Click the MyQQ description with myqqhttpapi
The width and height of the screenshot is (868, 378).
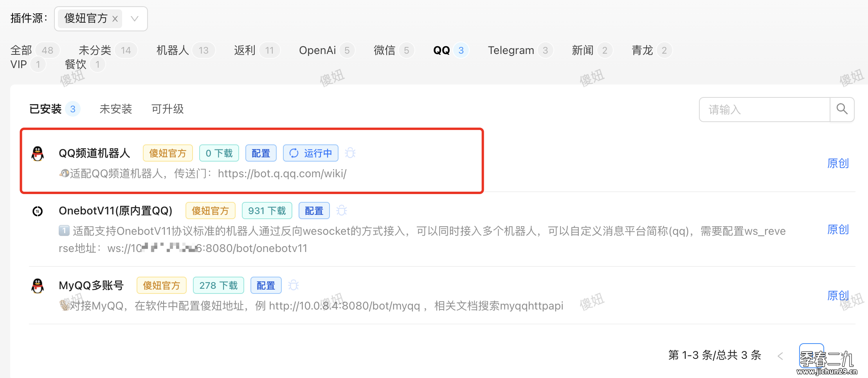coord(311,306)
